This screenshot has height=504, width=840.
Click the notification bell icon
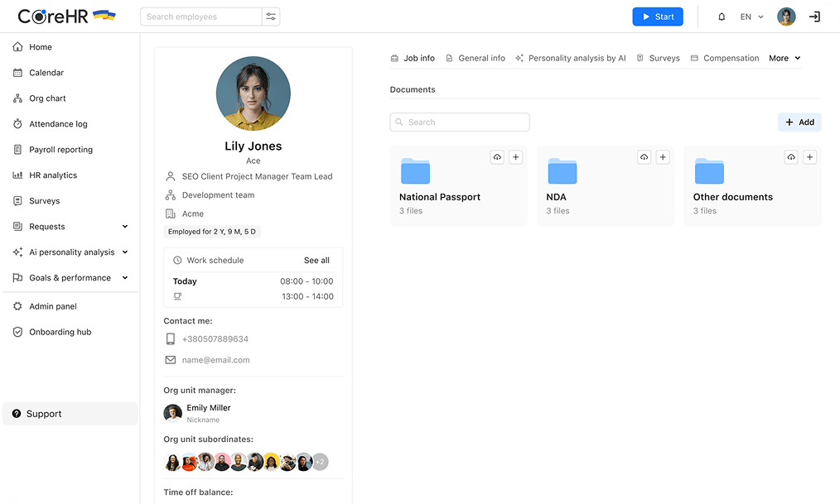point(722,17)
